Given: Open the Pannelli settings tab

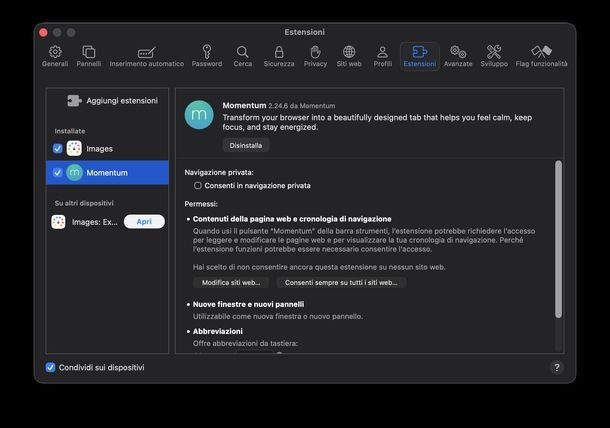Looking at the screenshot, I should click(89, 56).
